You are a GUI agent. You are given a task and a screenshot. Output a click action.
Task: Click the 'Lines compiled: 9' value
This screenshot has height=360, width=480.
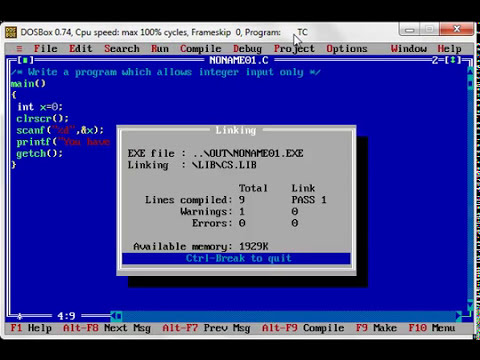tap(242, 200)
